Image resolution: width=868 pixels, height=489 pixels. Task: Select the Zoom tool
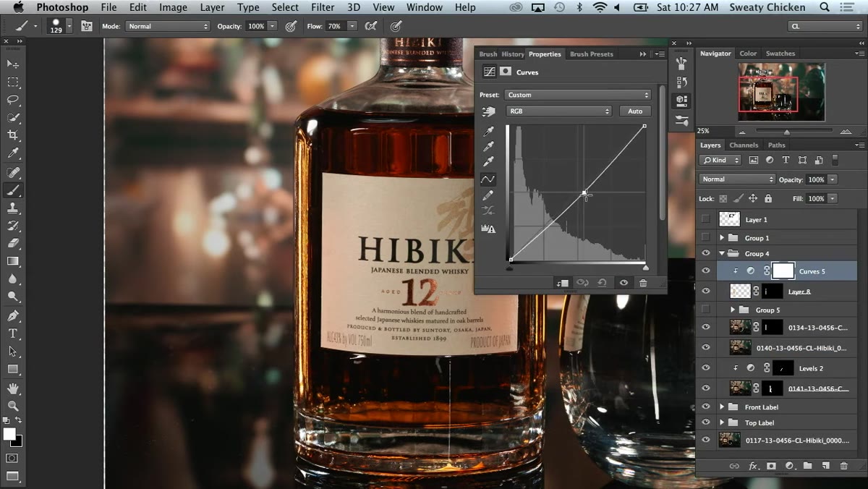tap(13, 406)
